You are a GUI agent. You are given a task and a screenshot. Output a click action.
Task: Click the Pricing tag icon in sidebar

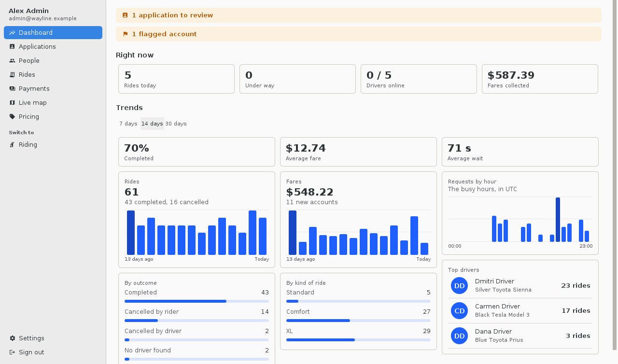12,117
